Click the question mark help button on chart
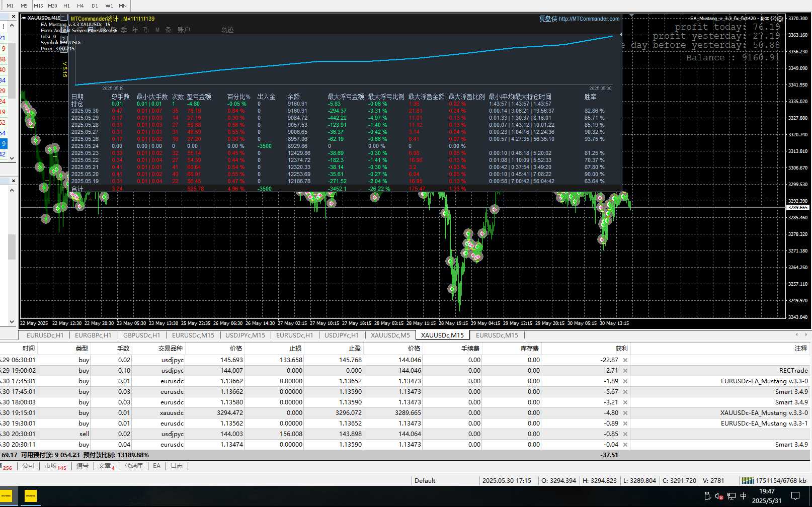Viewport: 812px width, 507px height. click(x=63, y=39)
